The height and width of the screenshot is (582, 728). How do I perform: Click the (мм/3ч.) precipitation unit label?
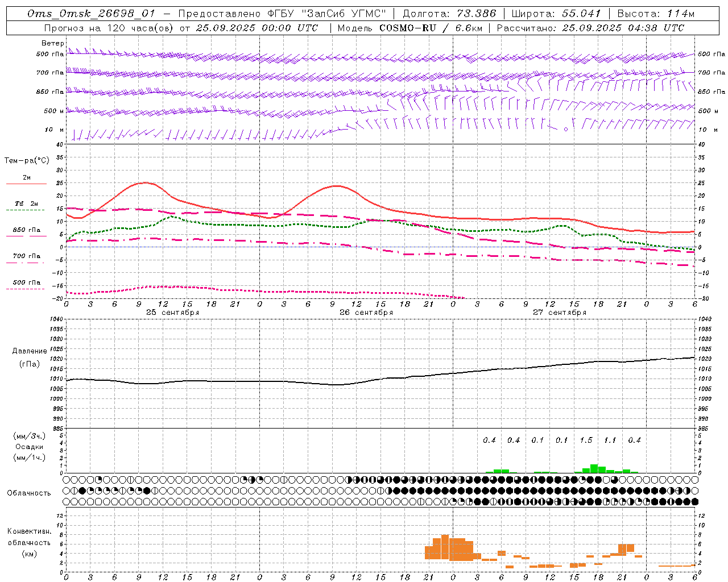pyautogui.click(x=30, y=436)
